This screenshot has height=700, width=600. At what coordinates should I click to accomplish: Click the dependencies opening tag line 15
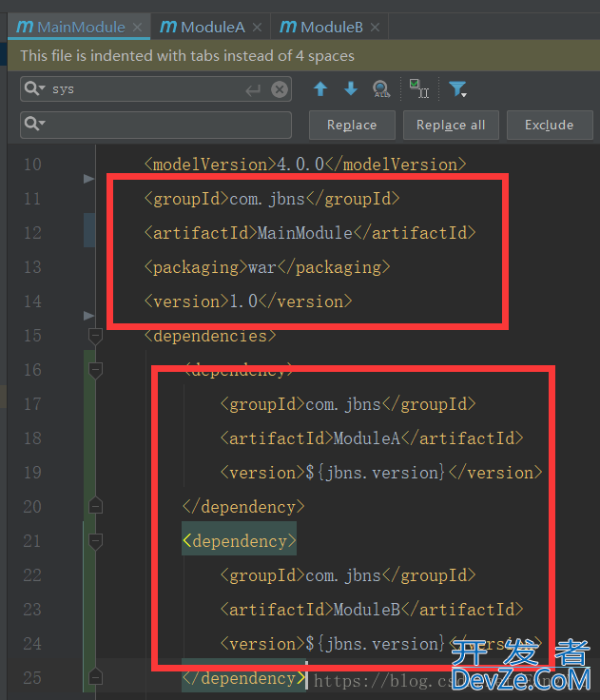210,336
